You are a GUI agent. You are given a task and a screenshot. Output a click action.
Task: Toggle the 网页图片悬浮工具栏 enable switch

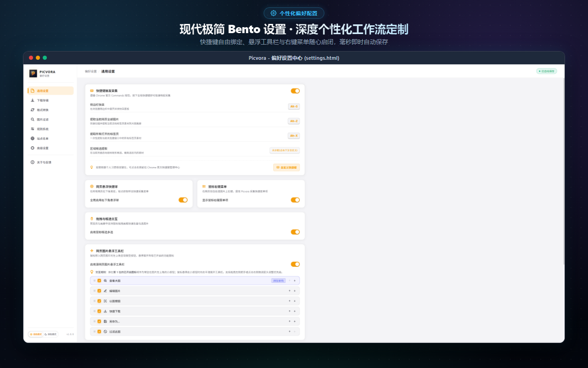pyautogui.click(x=295, y=264)
